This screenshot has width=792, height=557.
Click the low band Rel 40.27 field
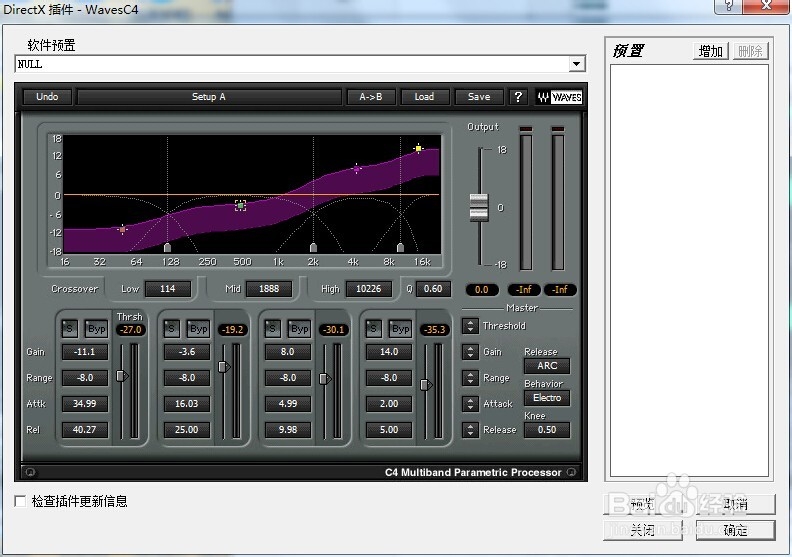click(x=85, y=430)
